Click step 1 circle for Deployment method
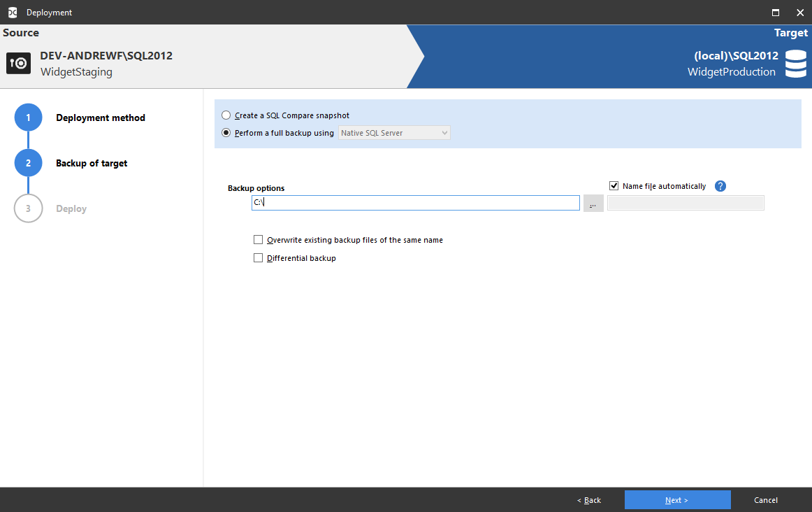 pyautogui.click(x=28, y=118)
